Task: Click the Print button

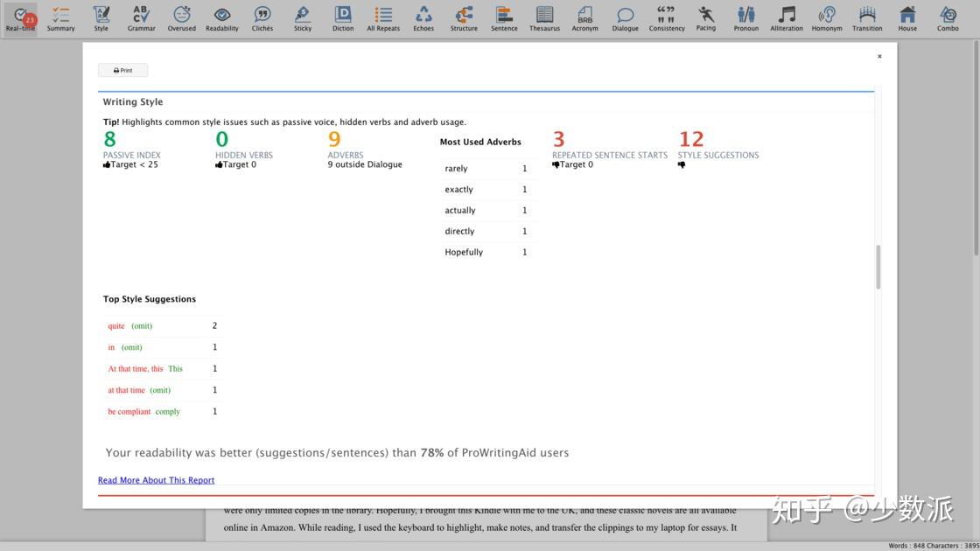Action: click(x=123, y=70)
